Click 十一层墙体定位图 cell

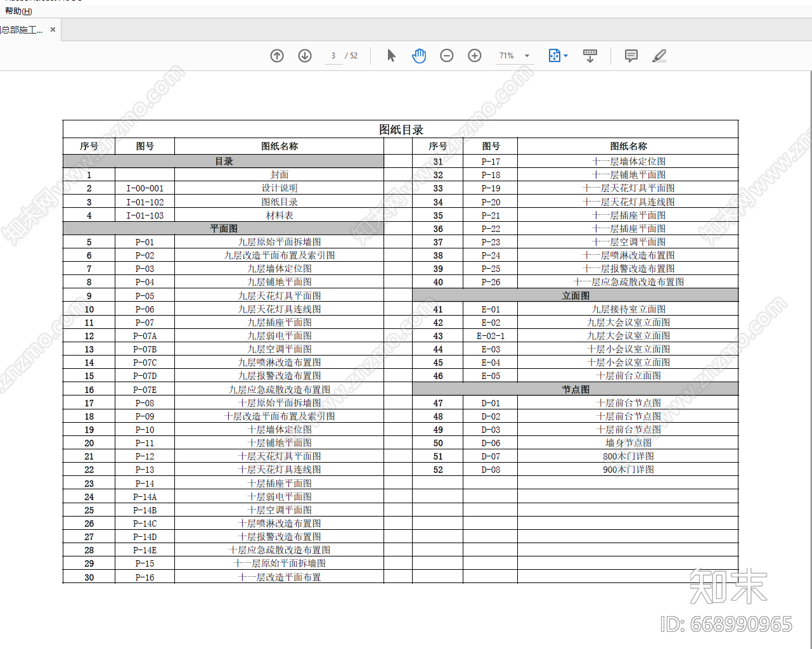coord(628,162)
